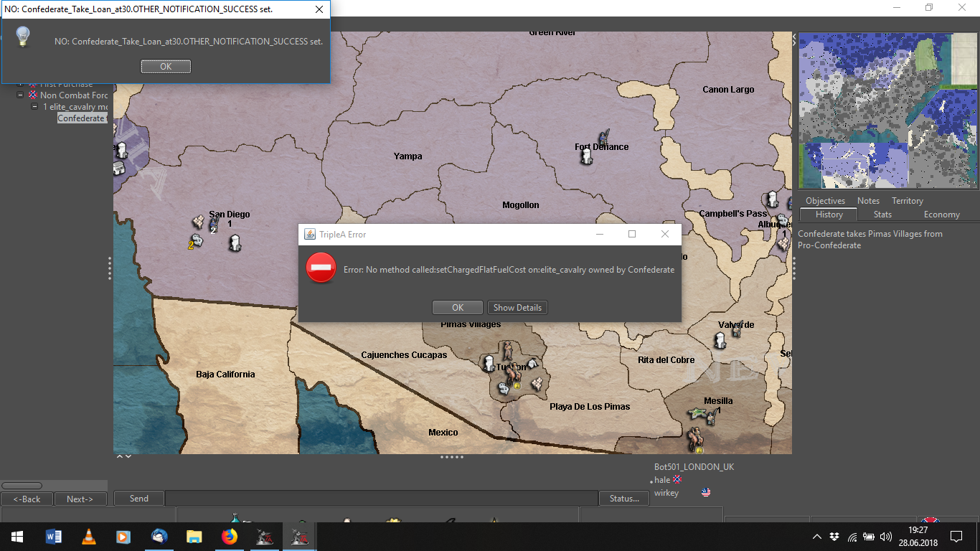Click OK in the TripleA Error dialog
The image size is (980, 551).
[x=458, y=307]
